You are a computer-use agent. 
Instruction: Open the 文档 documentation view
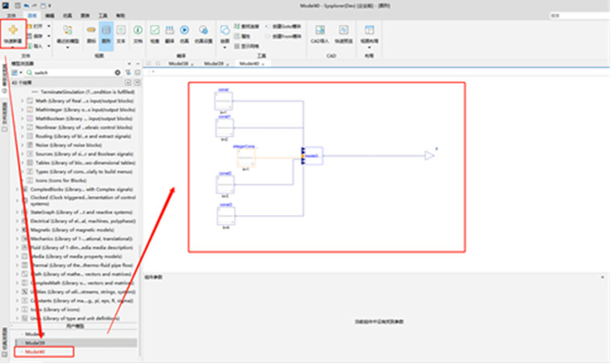click(138, 30)
